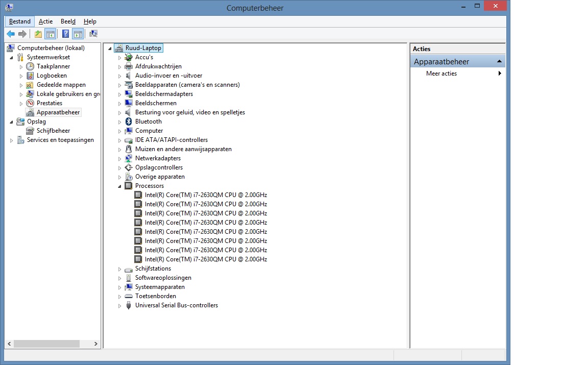Open the Actie menu
This screenshot has height=365, width=588.
tap(46, 21)
